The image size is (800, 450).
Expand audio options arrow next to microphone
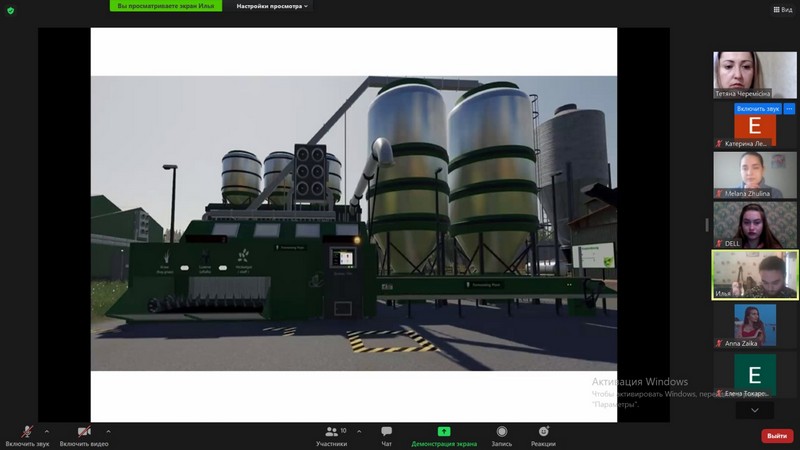point(47,432)
